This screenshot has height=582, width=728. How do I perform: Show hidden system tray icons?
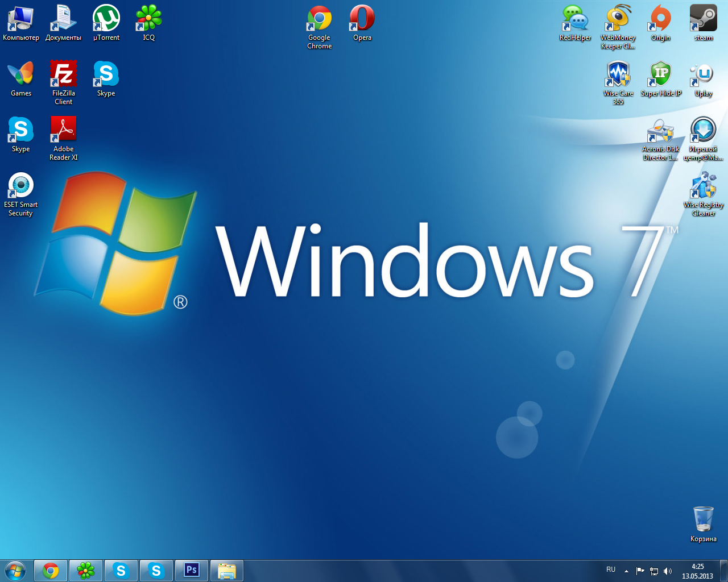(x=626, y=571)
